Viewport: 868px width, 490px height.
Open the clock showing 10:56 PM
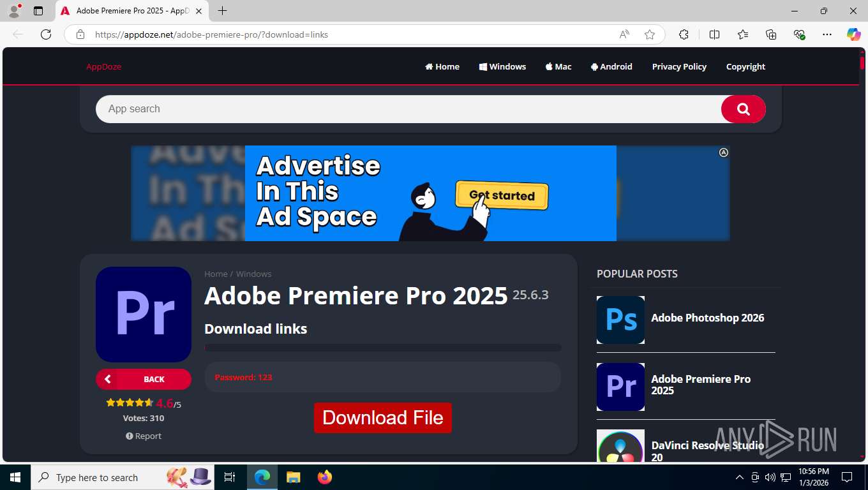click(814, 477)
